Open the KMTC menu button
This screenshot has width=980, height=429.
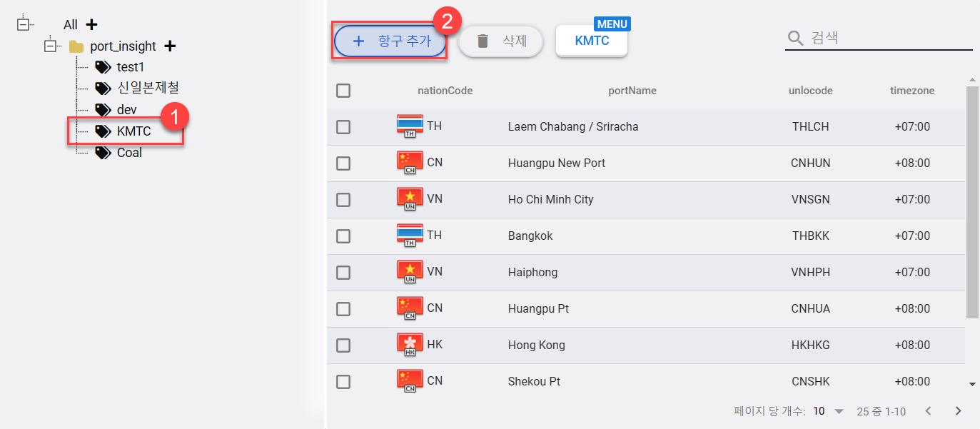[x=592, y=41]
